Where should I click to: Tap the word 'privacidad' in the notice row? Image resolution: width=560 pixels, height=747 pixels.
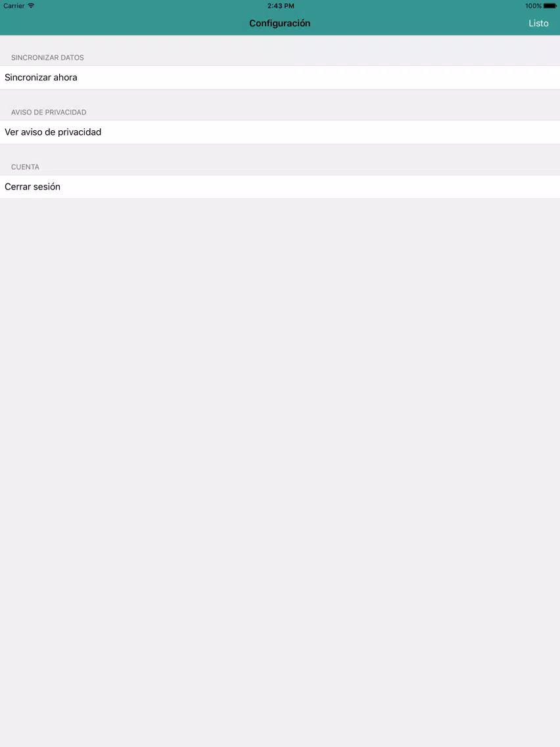[80, 132]
